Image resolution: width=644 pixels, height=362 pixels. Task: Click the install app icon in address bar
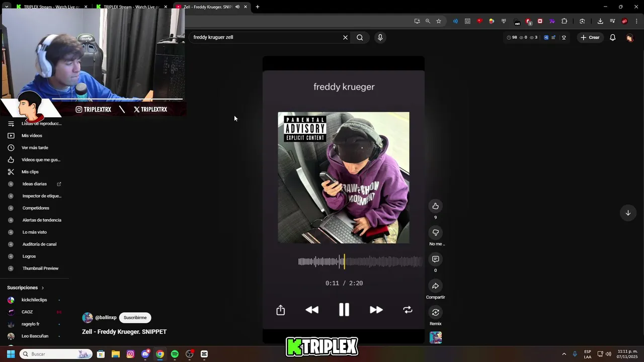[x=417, y=21]
